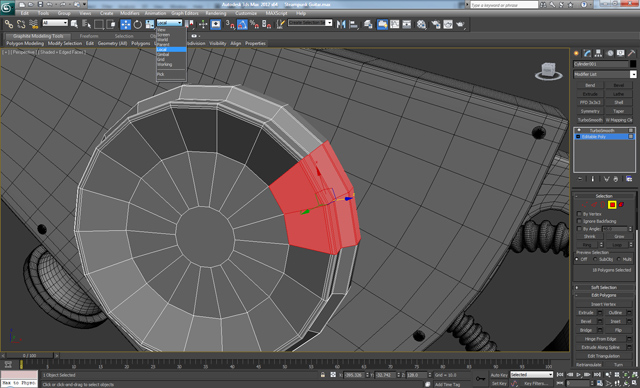640x388 pixels.
Task: Select Element sub-object level icon
Action: coord(621,205)
